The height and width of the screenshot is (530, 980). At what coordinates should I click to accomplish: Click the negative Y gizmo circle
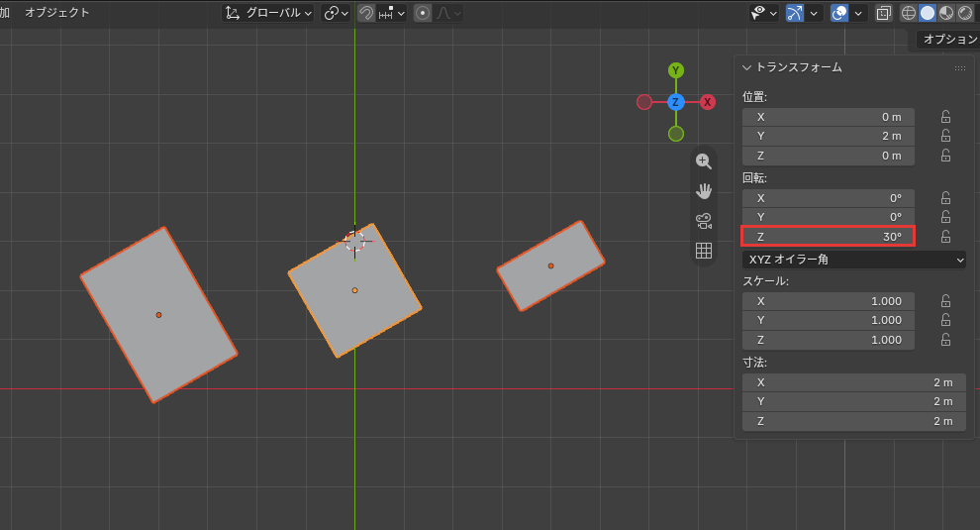[676, 134]
